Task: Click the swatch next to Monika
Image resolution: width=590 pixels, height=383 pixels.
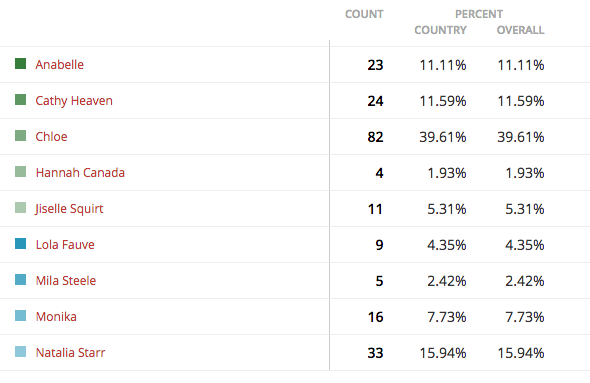Action: tap(20, 316)
